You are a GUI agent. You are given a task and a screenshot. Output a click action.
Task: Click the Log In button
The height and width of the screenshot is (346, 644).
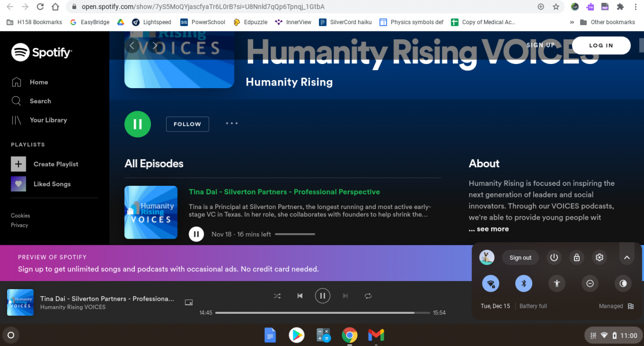(x=601, y=45)
